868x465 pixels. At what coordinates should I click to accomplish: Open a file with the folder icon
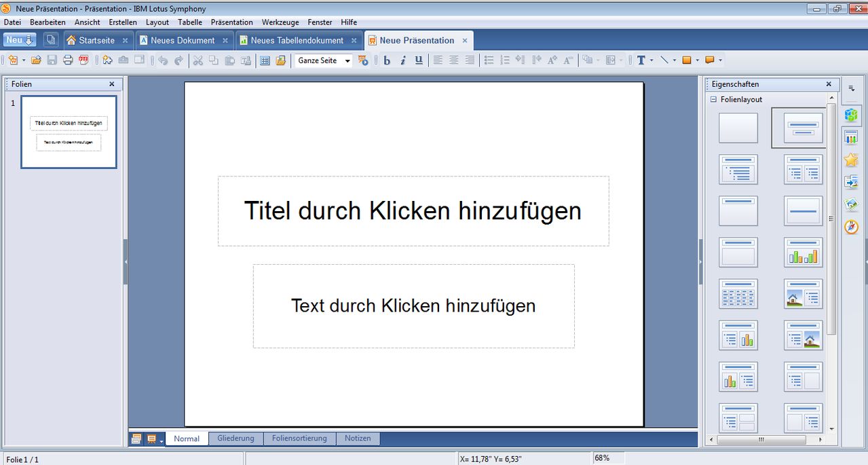click(36, 60)
